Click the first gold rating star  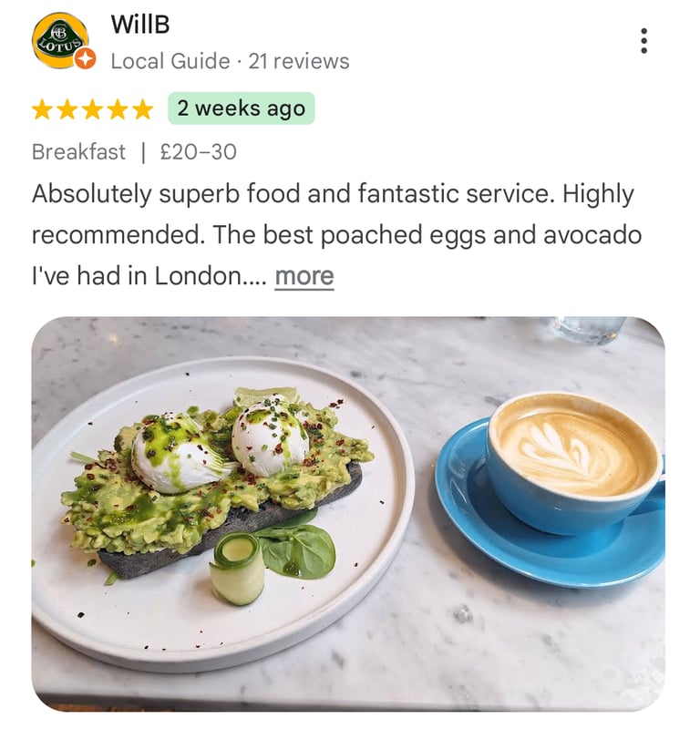(42, 109)
